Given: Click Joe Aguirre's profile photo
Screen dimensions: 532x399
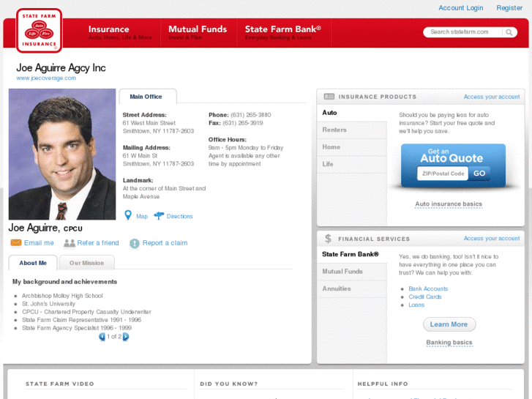Looking at the screenshot, I should click(x=62, y=154).
